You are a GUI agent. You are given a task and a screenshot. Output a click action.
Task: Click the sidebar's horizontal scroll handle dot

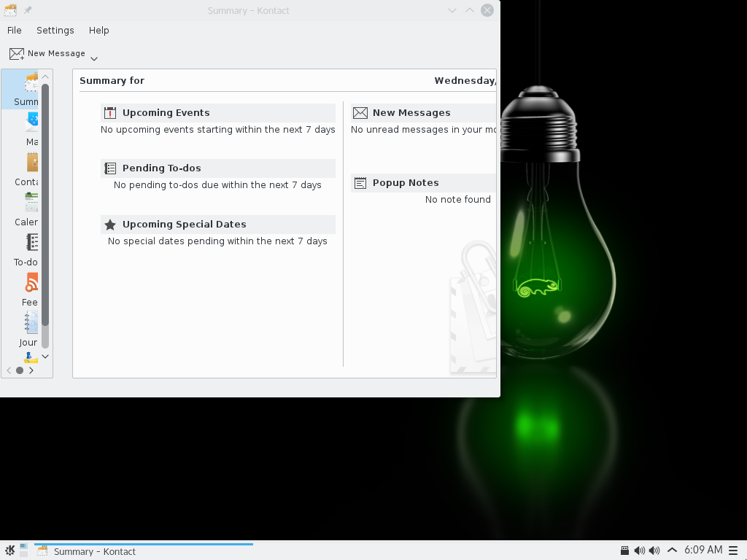coord(20,370)
